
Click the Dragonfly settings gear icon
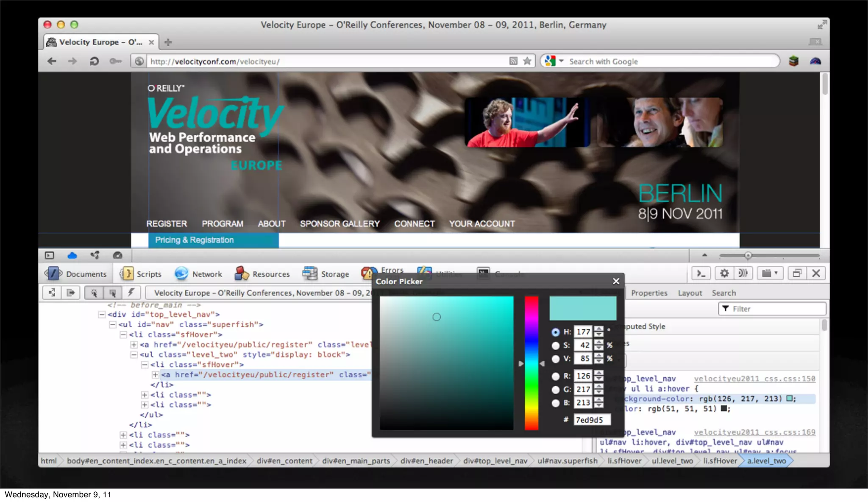pos(724,273)
